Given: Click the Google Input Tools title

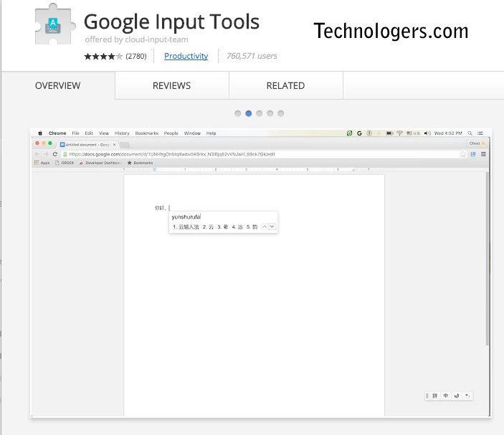Looking at the screenshot, I should (171, 21).
